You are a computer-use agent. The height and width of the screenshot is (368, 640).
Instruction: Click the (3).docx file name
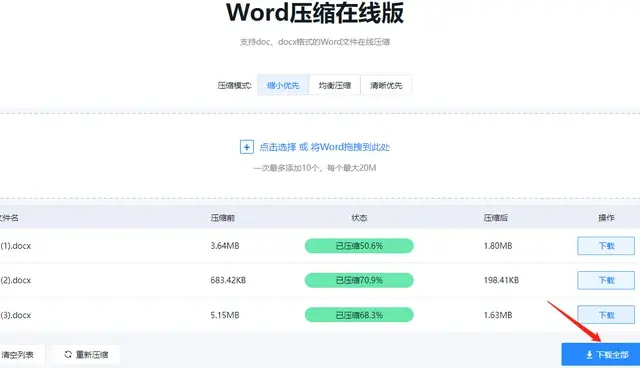(16, 315)
